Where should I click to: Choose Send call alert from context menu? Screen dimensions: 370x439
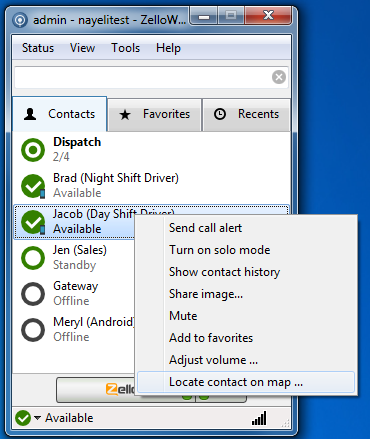(246, 228)
